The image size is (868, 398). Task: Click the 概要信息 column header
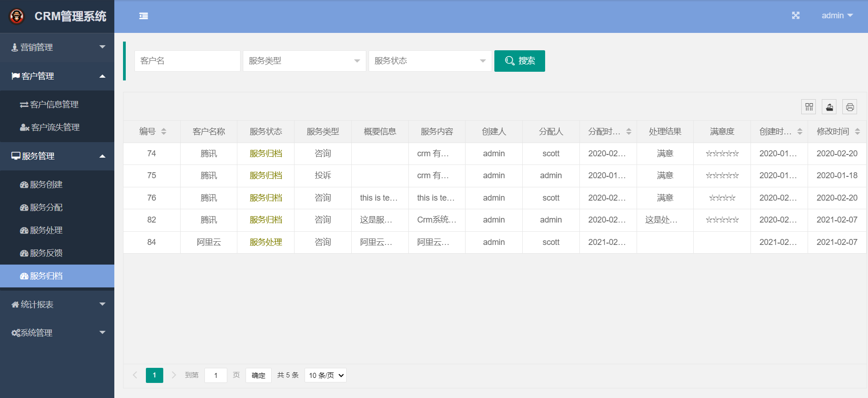[380, 132]
